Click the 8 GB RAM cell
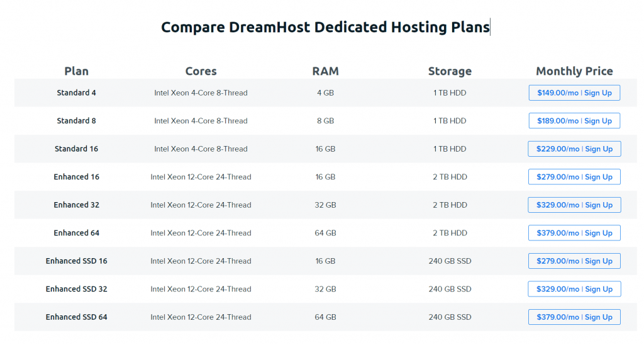644x345 pixels. tap(325, 121)
